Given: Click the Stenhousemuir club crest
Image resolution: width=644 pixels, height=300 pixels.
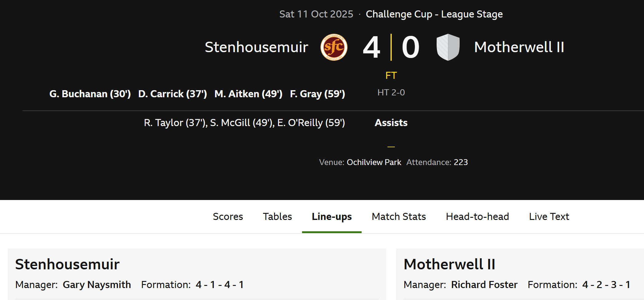Looking at the screenshot, I should tap(334, 47).
